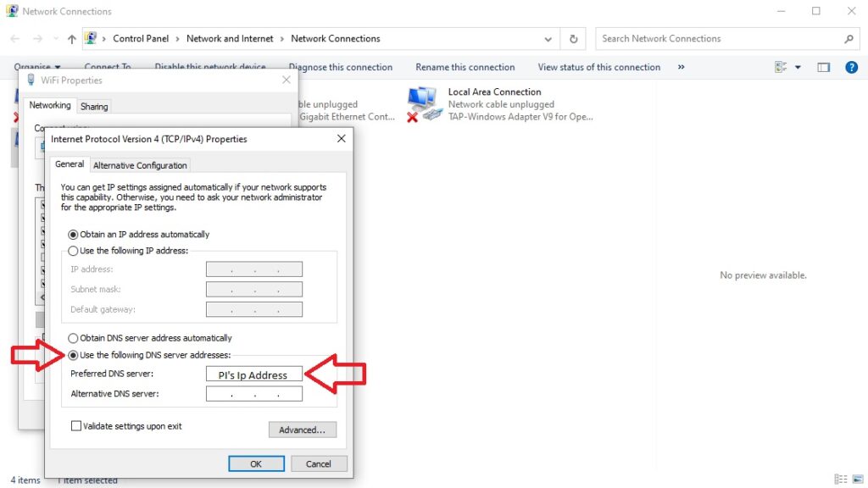Click the Advanced... button
The image size is (868, 488).
click(302, 430)
